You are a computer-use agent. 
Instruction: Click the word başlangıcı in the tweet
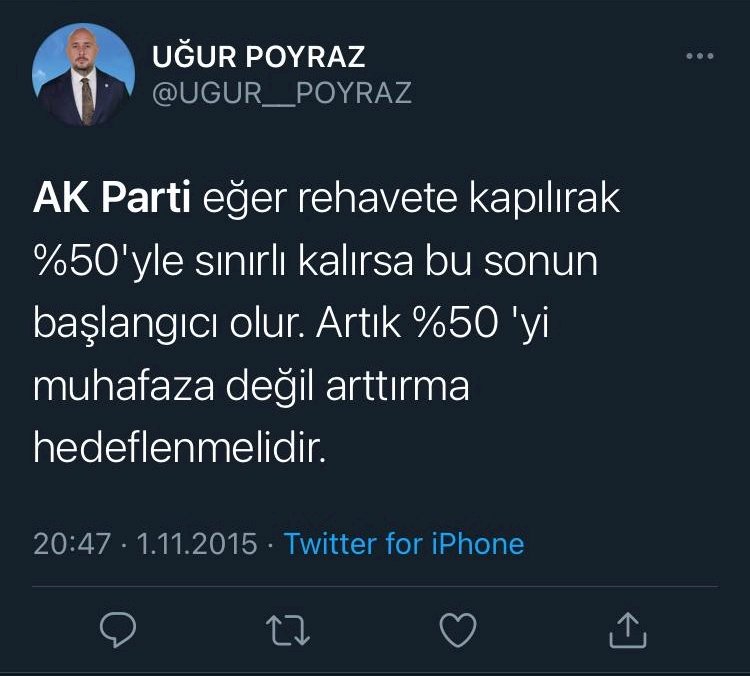[x=126, y=325]
